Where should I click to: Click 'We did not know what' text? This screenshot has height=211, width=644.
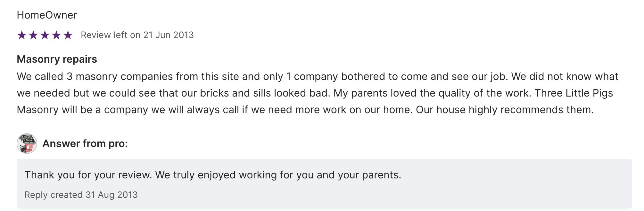pyautogui.click(x=565, y=77)
